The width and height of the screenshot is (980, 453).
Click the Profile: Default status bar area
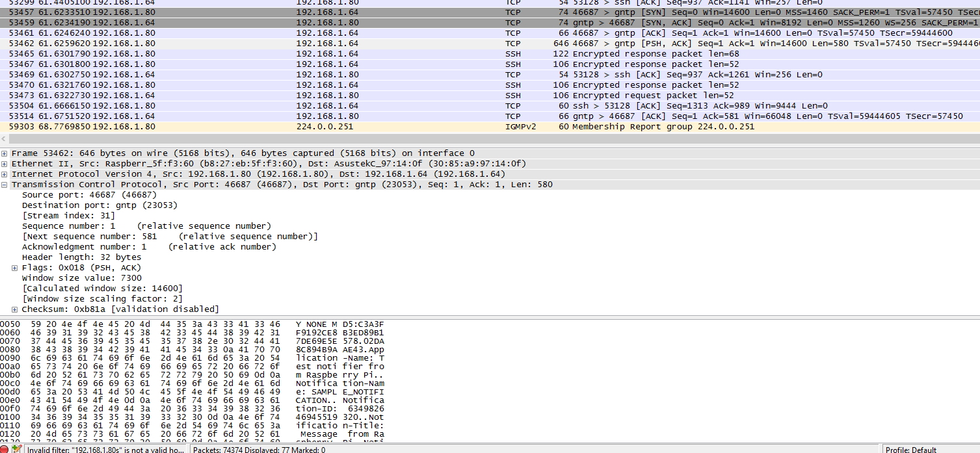(x=912, y=448)
